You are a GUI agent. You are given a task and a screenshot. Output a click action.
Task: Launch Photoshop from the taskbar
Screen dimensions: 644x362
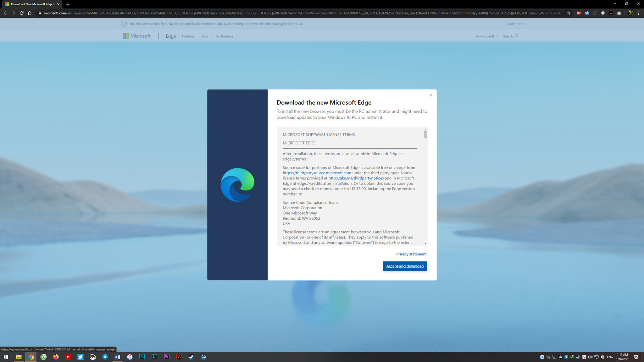click(x=142, y=357)
